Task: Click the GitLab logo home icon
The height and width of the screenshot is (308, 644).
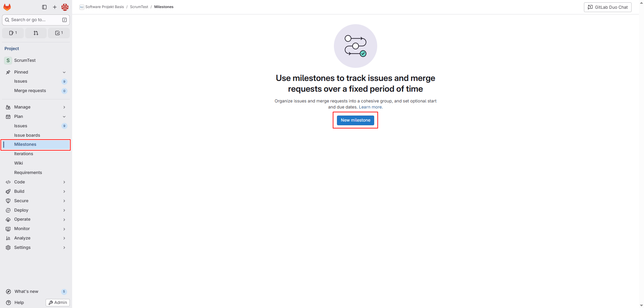Action: click(x=7, y=7)
